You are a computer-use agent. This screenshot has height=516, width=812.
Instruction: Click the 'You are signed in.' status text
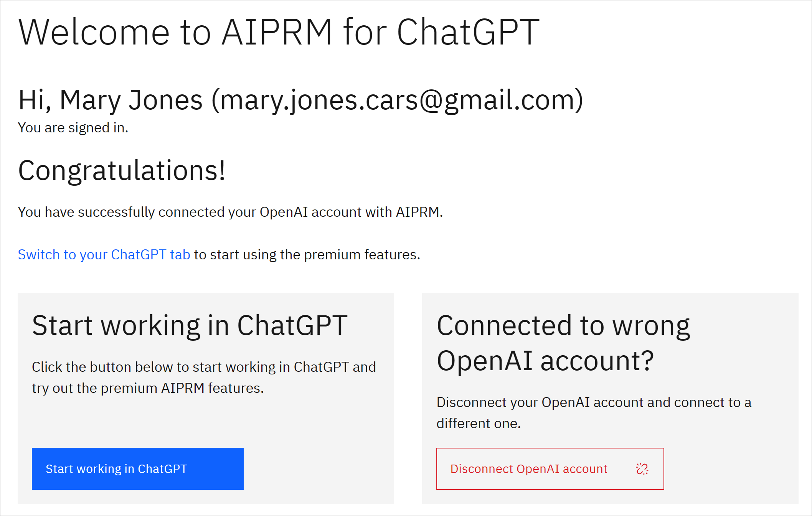(73, 128)
